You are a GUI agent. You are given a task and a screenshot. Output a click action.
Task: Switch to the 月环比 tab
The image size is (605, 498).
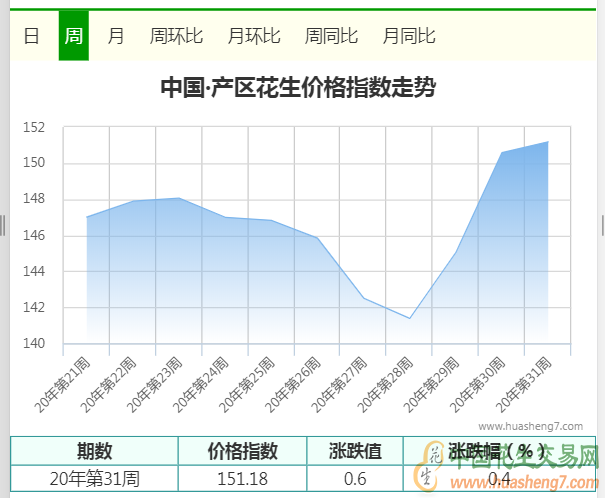click(254, 36)
